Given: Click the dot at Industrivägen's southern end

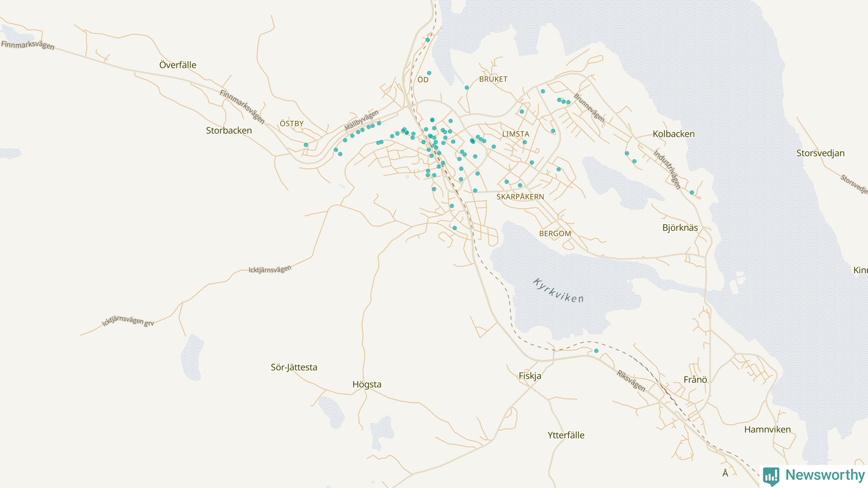Looking at the screenshot, I should 692,192.
